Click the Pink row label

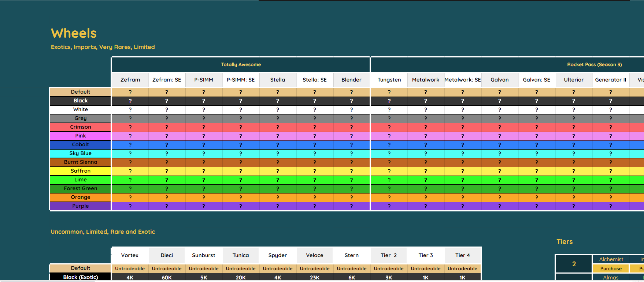coord(80,136)
